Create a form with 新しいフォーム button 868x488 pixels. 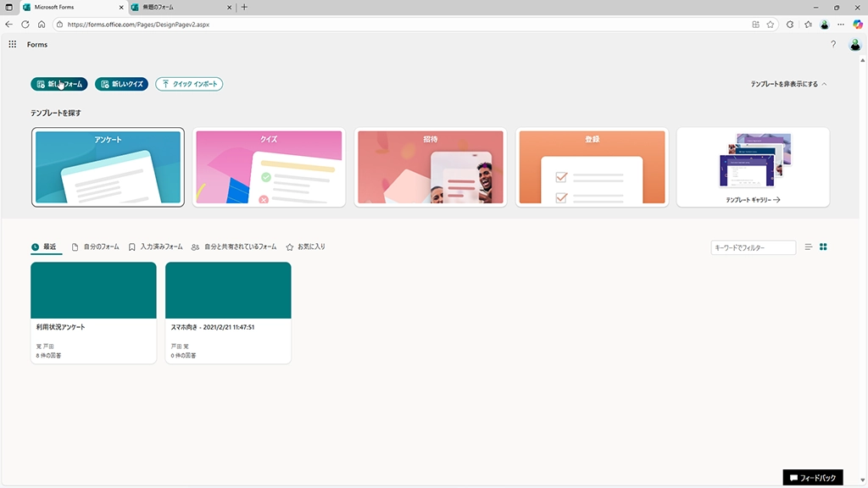59,84
